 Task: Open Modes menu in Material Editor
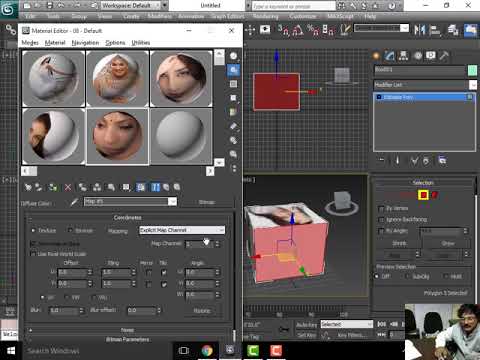(x=30, y=43)
